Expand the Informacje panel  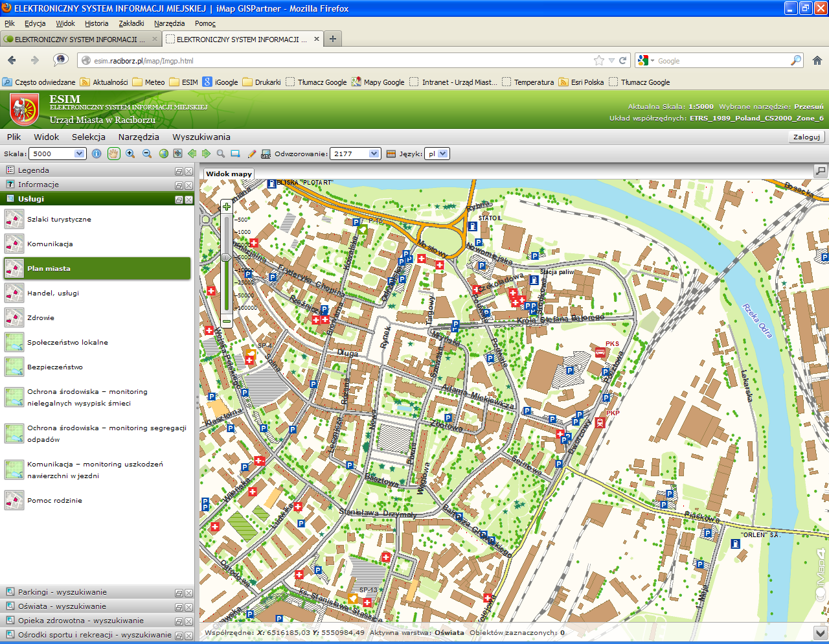(97, 185)
